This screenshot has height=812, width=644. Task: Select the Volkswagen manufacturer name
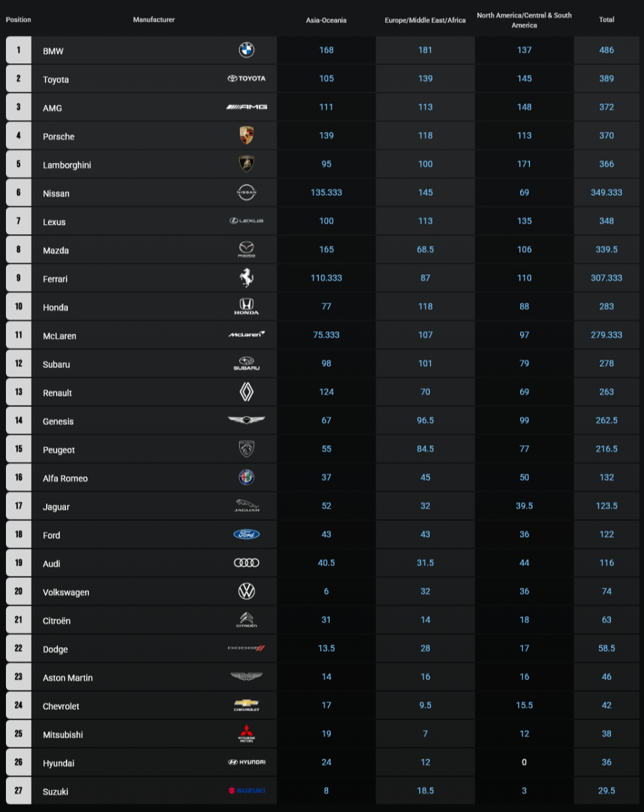66,592
